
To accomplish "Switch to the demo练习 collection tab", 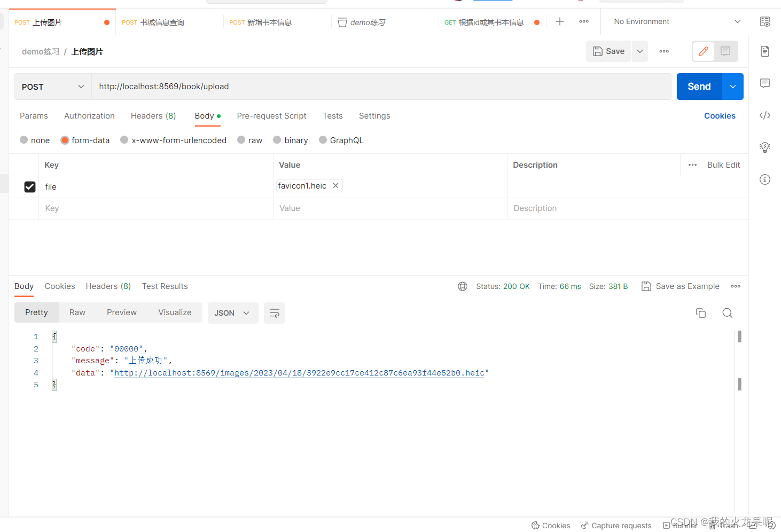I will 385,22.
